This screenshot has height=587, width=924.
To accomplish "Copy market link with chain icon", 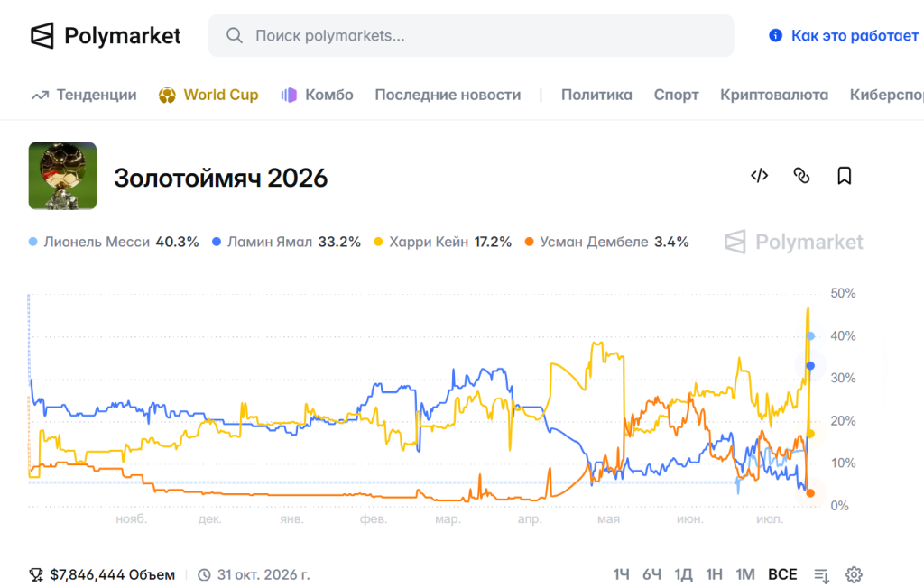I will (801, 176).
